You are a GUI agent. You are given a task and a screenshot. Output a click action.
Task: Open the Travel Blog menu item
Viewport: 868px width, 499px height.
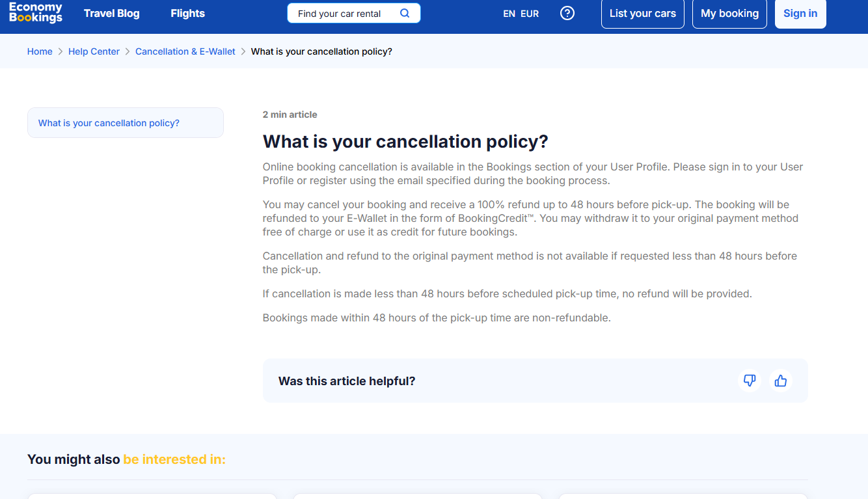(111, 13)
